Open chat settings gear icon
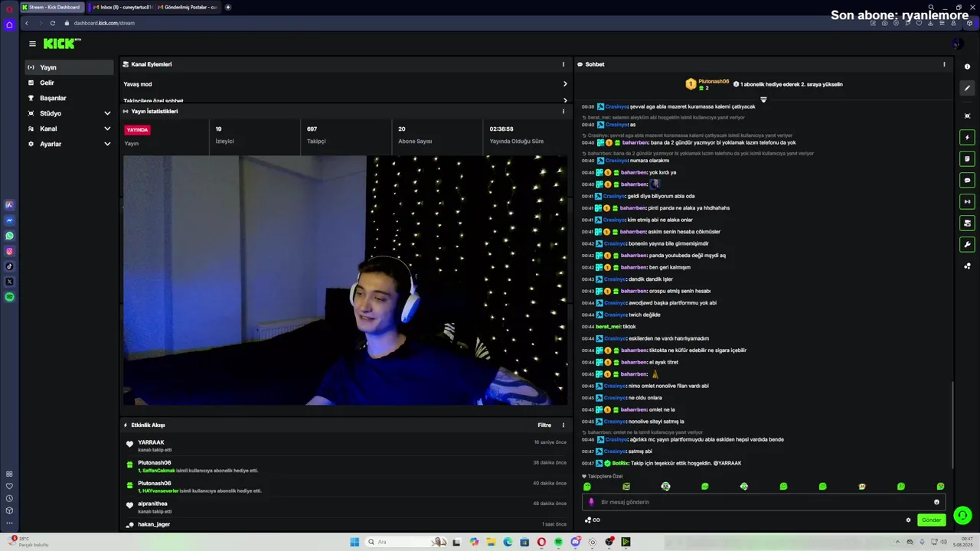This screenshot has height=551, width=980. [909, 520]
